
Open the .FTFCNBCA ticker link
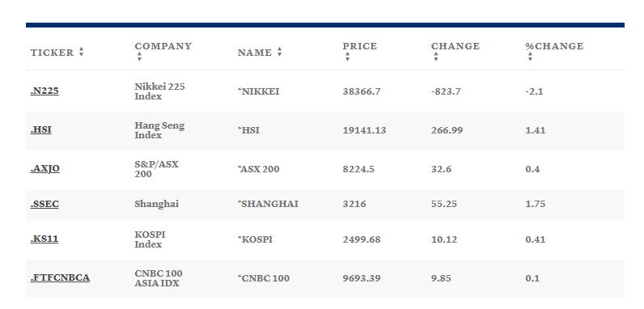coord(60,277)
